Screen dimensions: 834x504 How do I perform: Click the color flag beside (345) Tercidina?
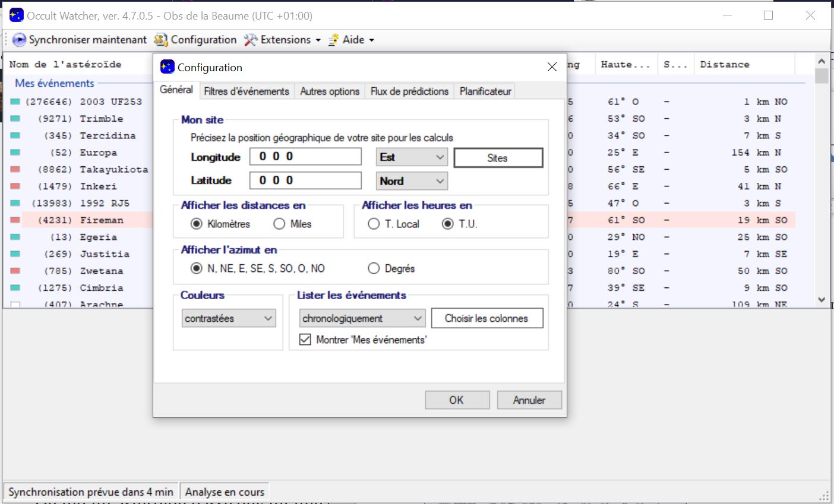[x=15, y=136]
